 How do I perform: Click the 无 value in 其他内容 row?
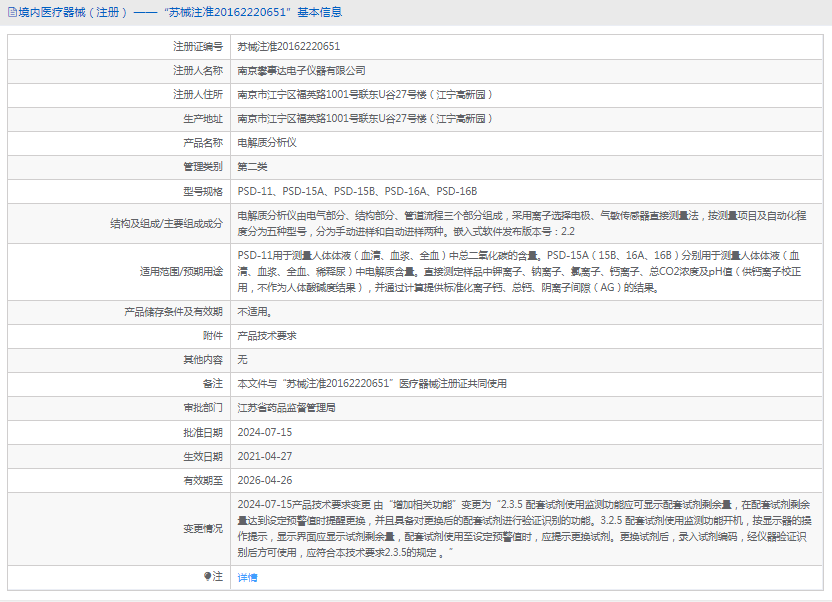tap(242, 360)
